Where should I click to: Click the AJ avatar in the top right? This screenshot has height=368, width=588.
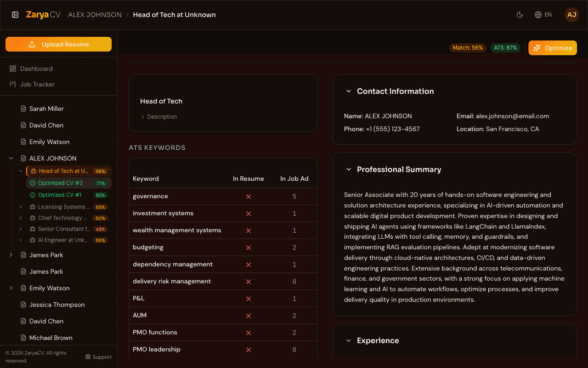[571, 14]
